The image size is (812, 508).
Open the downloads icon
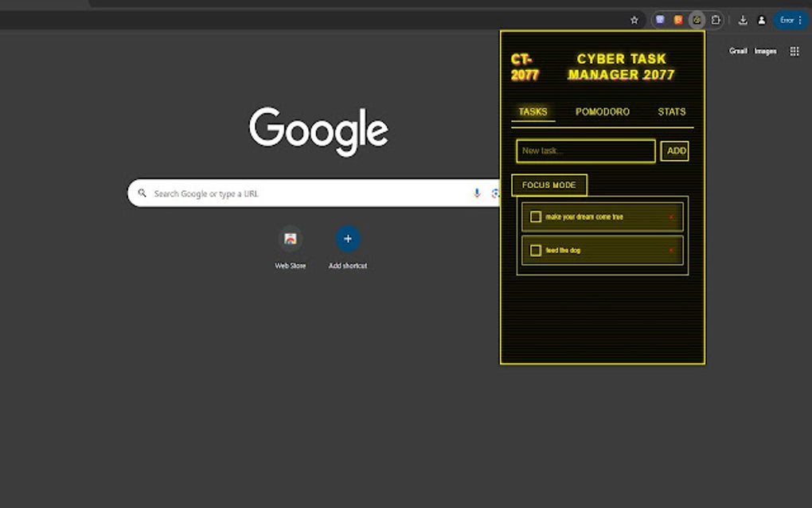742,20
